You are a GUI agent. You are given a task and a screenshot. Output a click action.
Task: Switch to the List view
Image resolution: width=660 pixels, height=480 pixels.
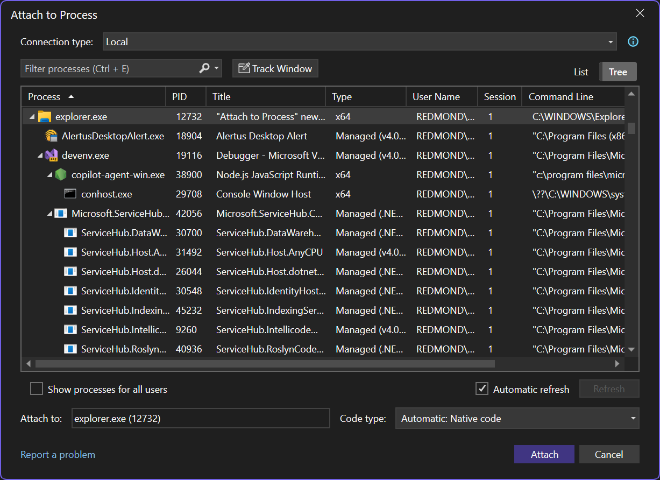580,72
